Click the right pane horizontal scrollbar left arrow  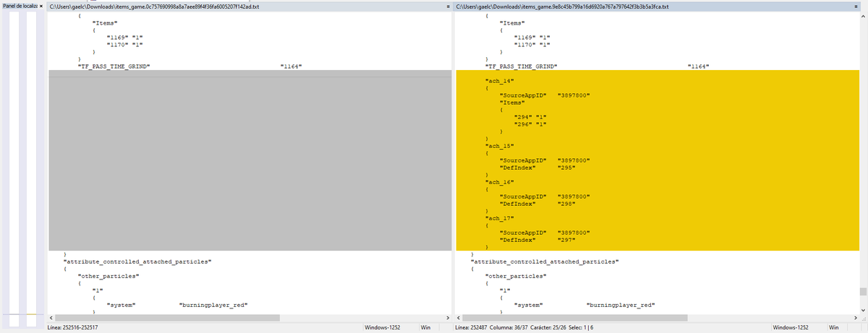coord(459,317)
